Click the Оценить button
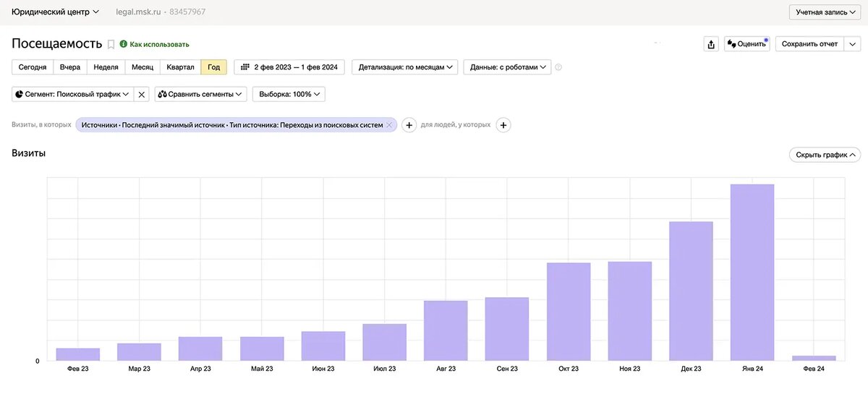 (747, 44)
